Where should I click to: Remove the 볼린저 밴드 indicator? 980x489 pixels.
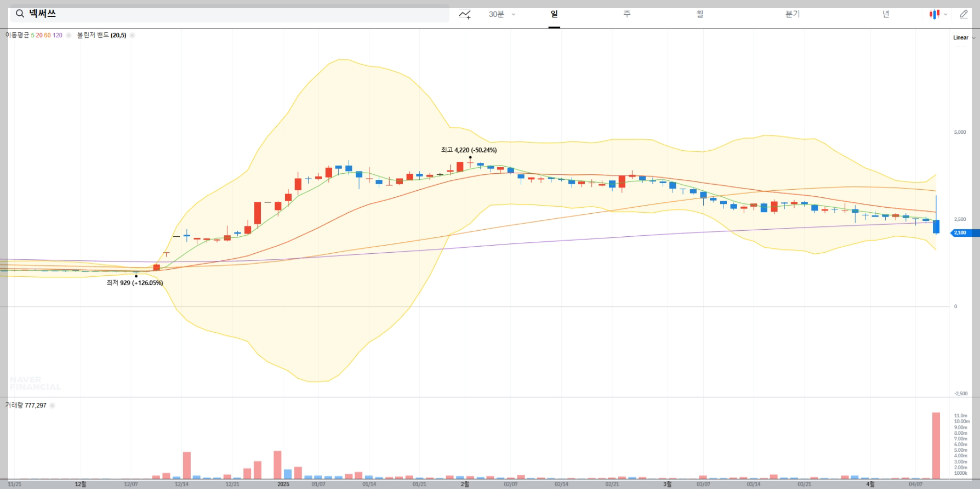click(132, 35)
